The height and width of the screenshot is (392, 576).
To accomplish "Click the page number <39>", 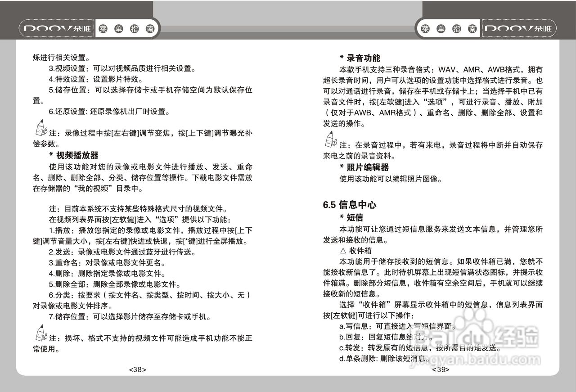I will [x=441, y=369].
